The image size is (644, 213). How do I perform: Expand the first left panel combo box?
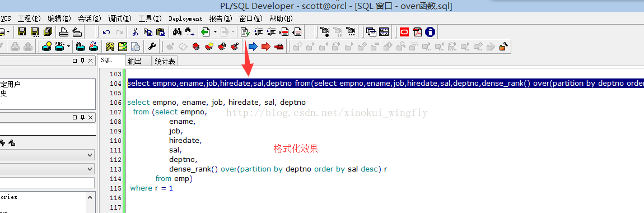[x=90, y=155]
